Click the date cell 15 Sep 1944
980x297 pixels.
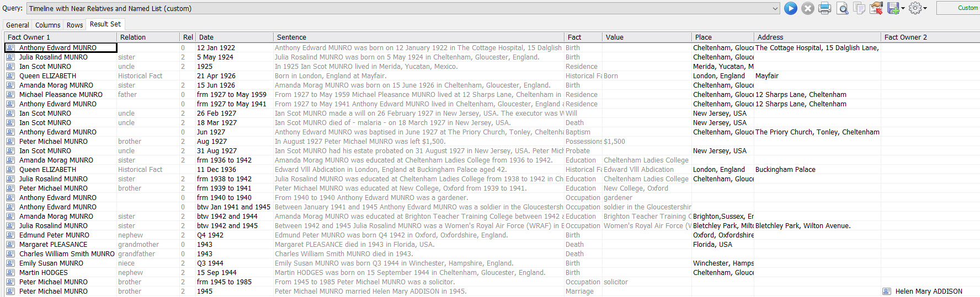tap(216, 273)
